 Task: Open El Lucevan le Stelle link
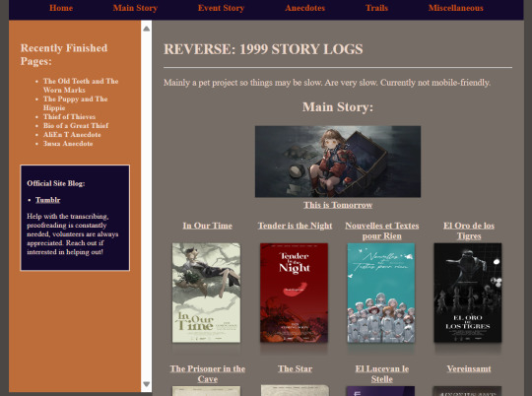coord(382,373)
